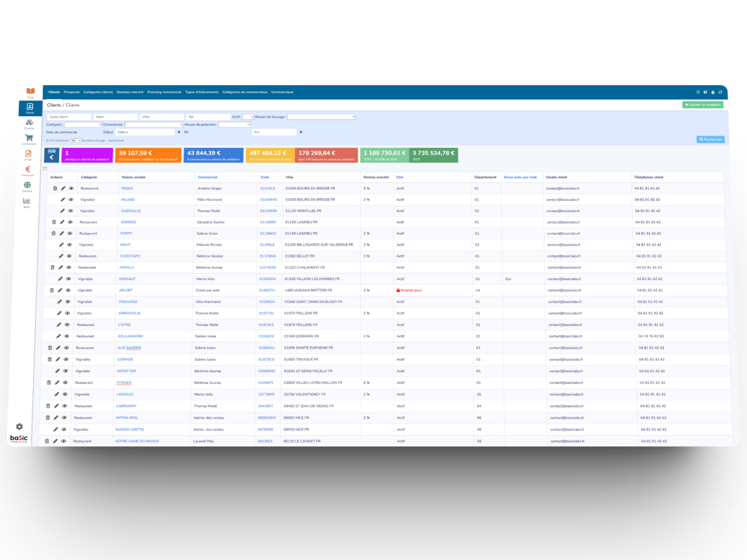Expand the Catégorie filter dropdown

coord(83,124)
